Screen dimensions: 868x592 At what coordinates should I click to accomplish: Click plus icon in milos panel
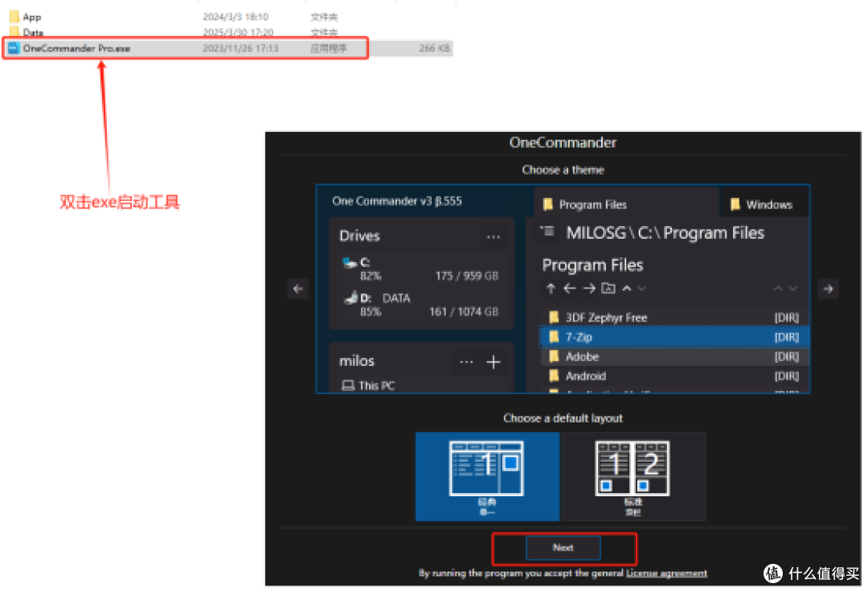point(493,362)
